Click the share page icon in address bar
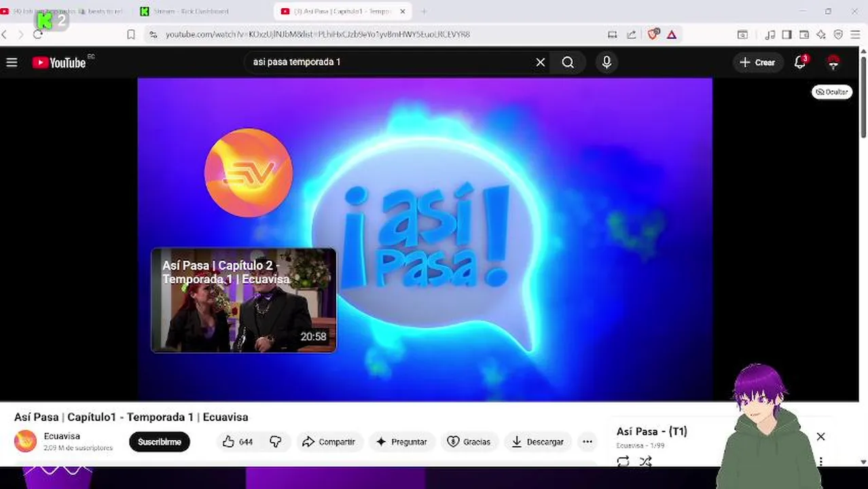Image resolution: width=868 pixels, height=489 pixels. click(x=632, y=34)
